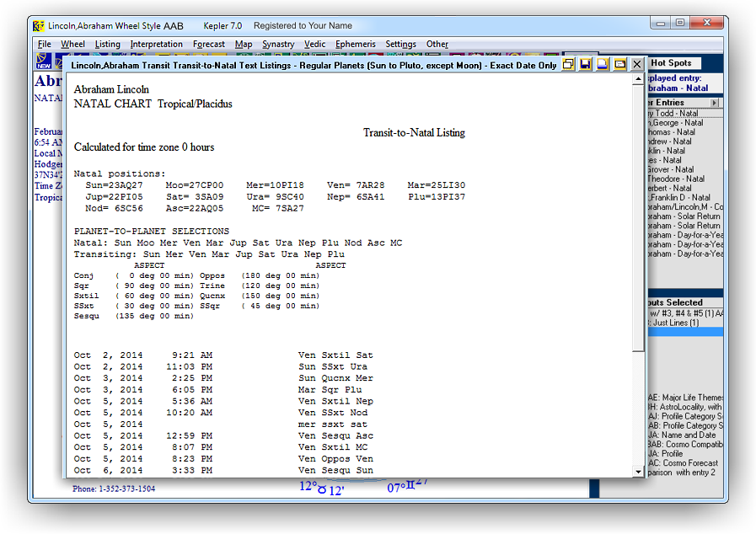The image size is (756, 534).
Task: Open the Interpretation menu
Action: (156, 45)
